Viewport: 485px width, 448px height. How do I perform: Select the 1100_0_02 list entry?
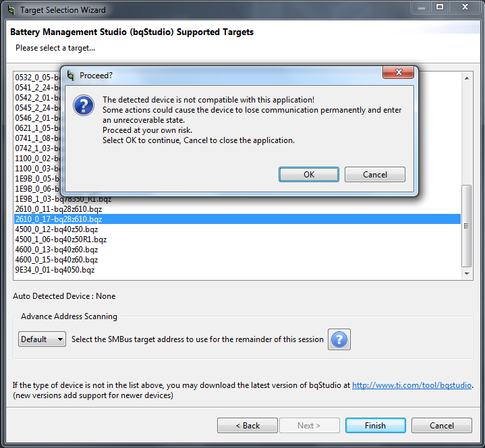[37, 159]
